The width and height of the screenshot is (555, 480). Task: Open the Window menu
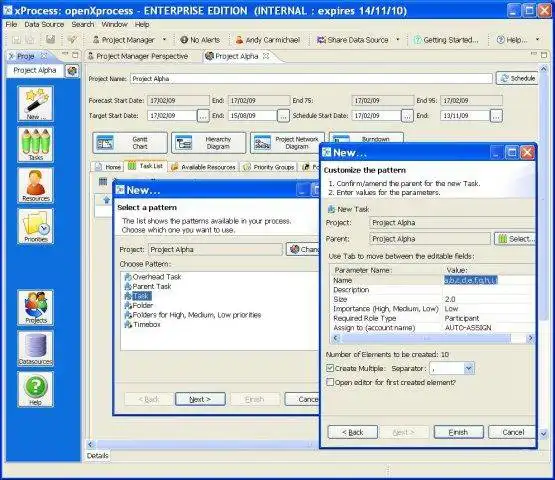(x=114, y=24)
